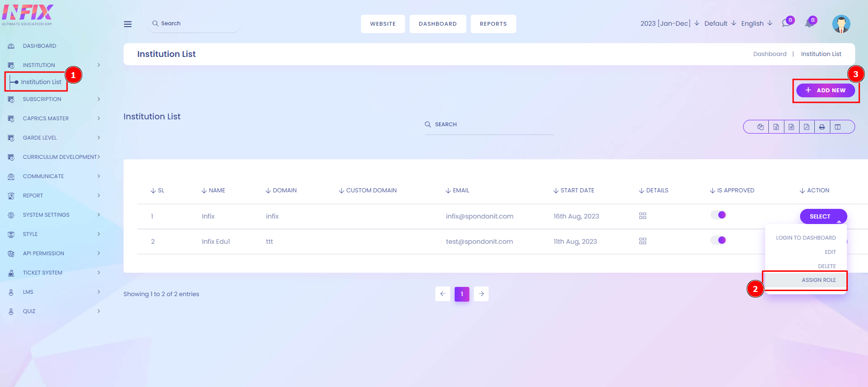Sort table by Name column
868x387 pixels.
tap(213, 191)
